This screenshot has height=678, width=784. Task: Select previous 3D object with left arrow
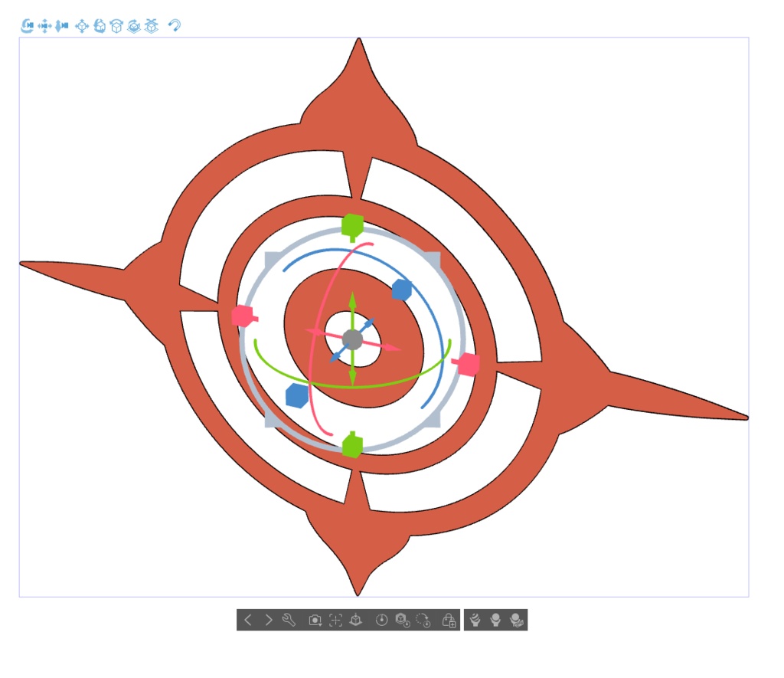[x=247, y=620]
